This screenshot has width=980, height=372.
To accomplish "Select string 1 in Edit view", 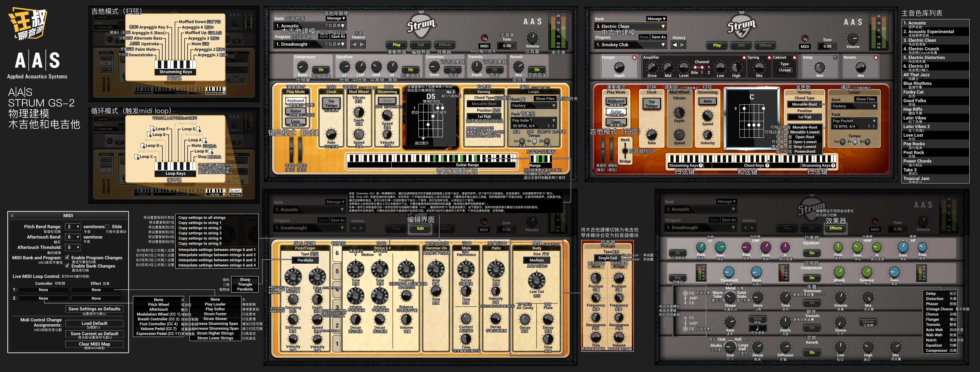I will tap(337, 344).
